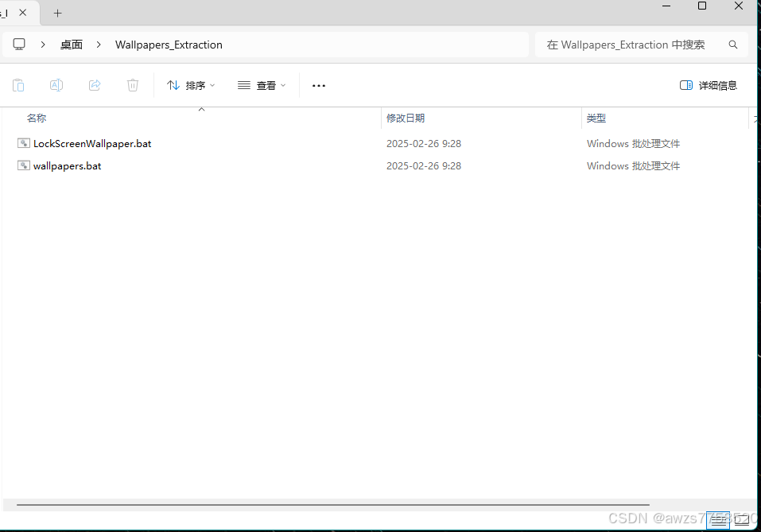Paste the clipboard contents using the paste icon
Viewport: 761px width, 532px height.
(x=18, y=85)
